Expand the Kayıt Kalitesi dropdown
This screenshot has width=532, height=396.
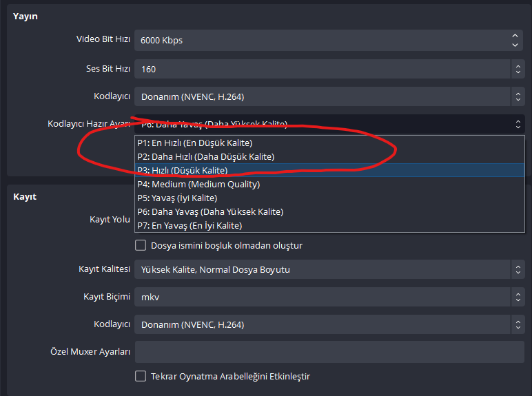pyautogui.click(x=517, y=269)
